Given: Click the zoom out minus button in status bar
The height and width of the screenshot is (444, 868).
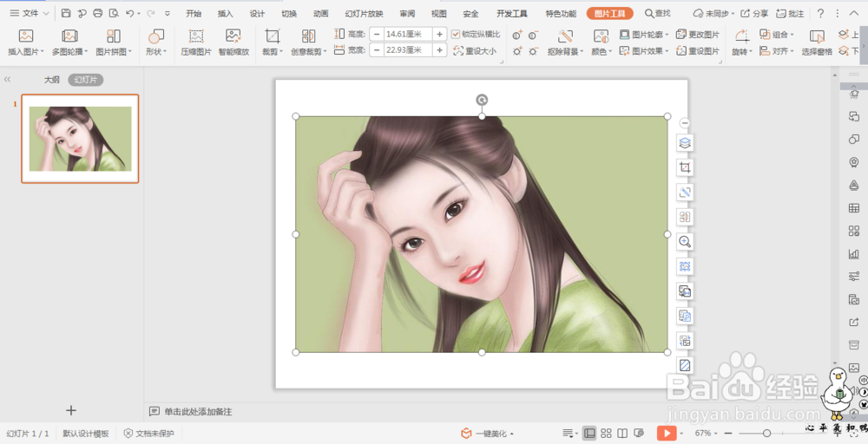Looking at the screenshot, I should coord(728,433).
